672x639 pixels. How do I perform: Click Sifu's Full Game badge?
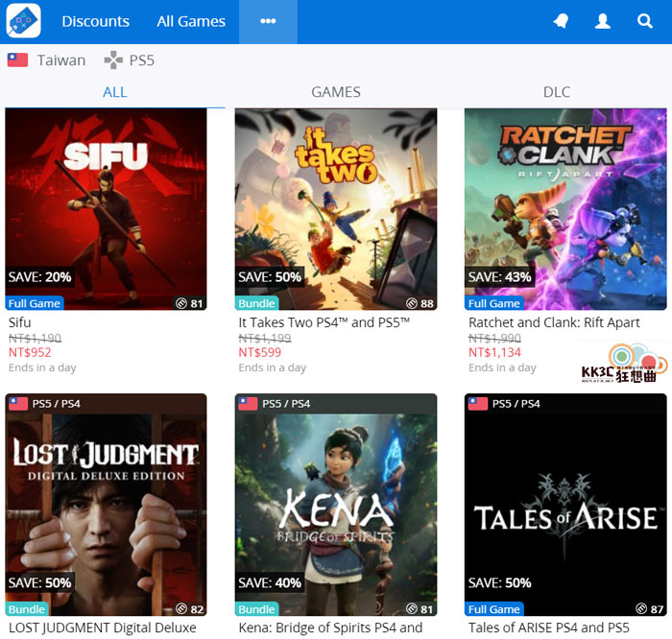click(35, 303)
